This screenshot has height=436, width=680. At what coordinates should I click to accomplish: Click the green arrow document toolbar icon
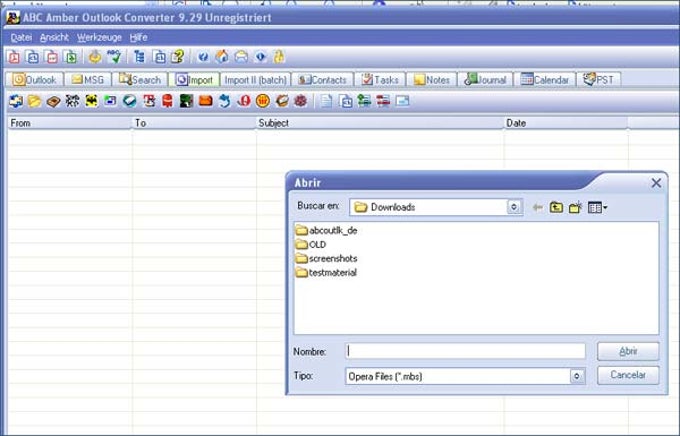(71, 57)
